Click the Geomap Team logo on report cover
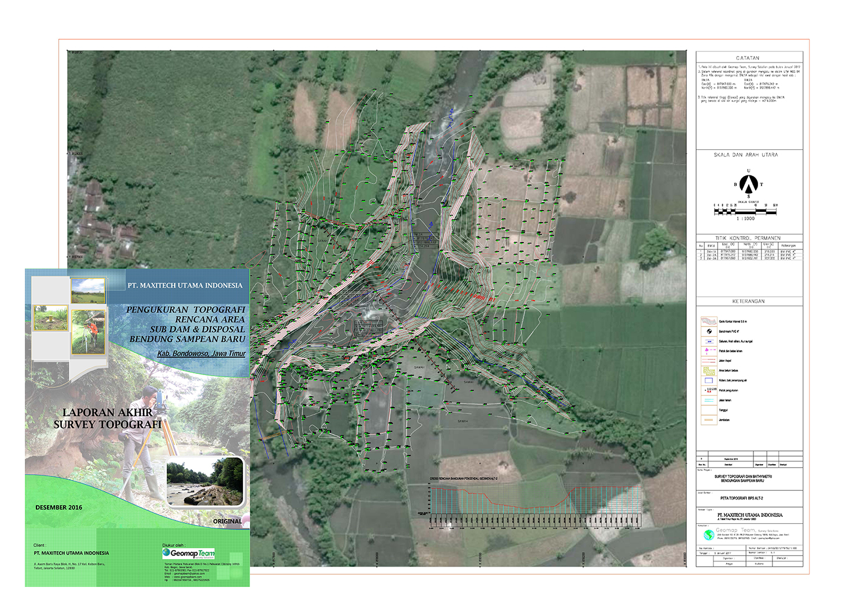868x613 pixels. pos(189,553)
